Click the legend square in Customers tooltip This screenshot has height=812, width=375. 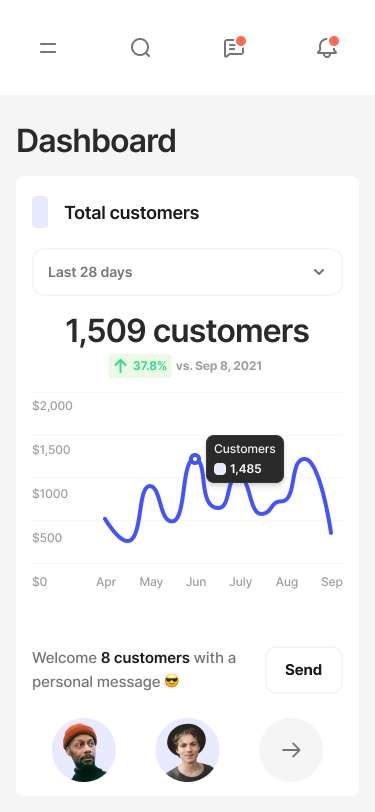point(220,469)
